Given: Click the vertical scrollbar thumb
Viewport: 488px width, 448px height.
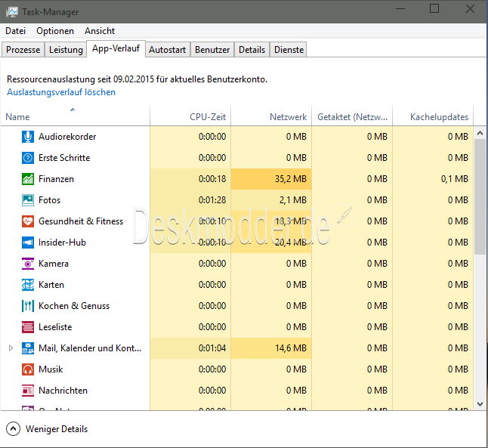Looking at the screenshot, I should 480,196.
